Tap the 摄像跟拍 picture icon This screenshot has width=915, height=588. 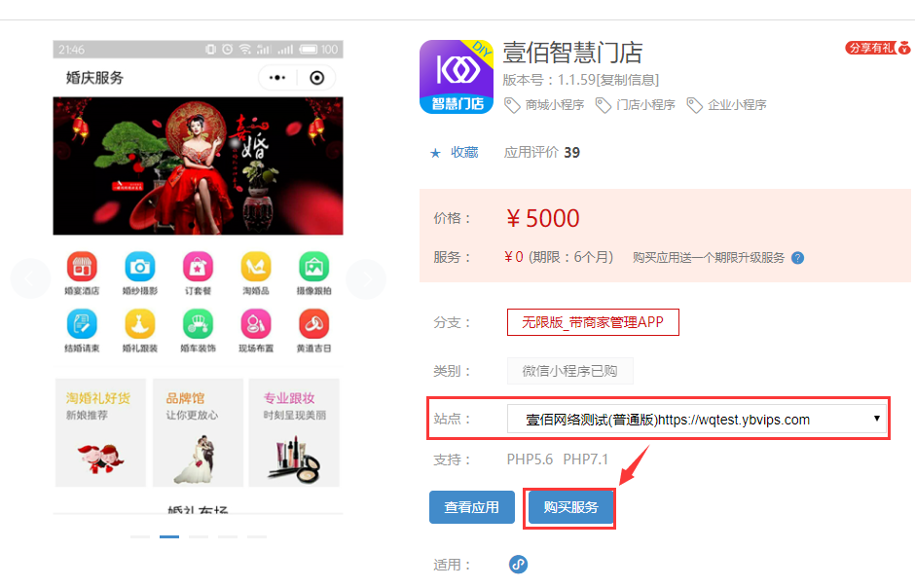tap(314, 267)
